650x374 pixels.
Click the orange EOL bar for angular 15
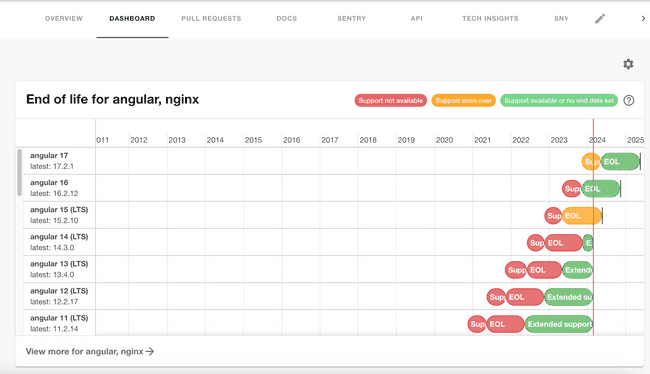click(x=582, y=216)
